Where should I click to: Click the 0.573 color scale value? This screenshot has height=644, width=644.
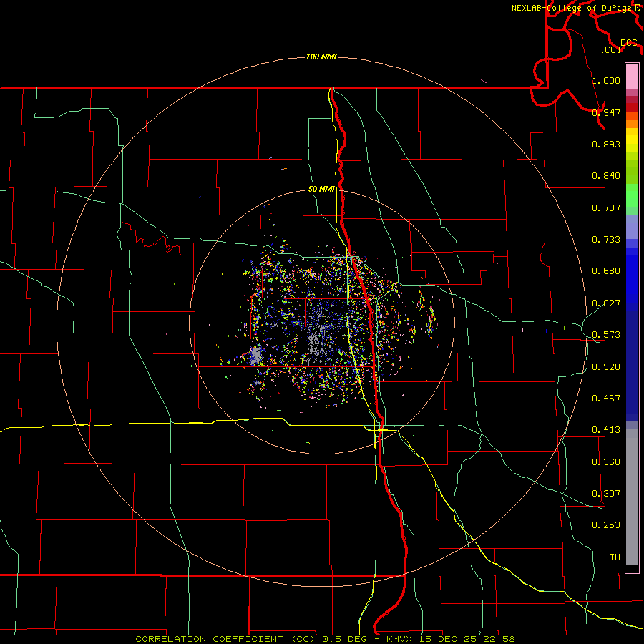(x=606, y=334)
